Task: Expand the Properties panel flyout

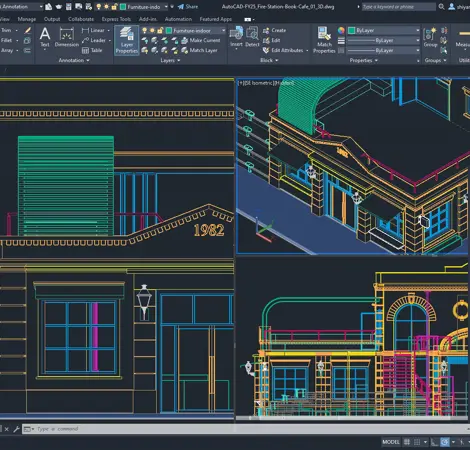Action: (363, 60)
